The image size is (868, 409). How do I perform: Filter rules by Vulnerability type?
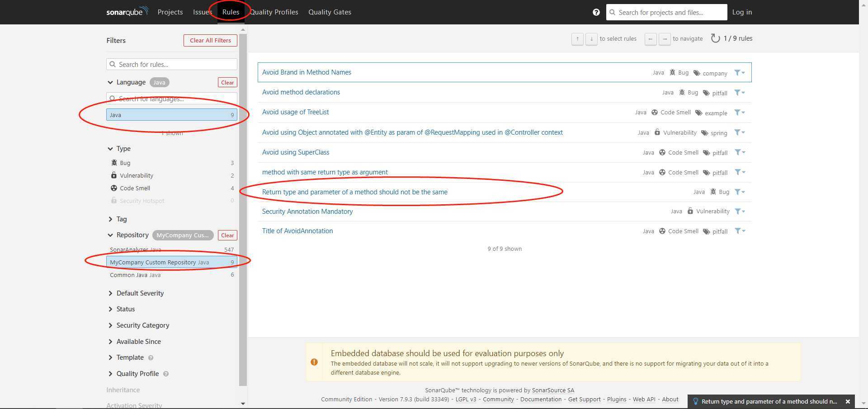click(x=172, y=175)
